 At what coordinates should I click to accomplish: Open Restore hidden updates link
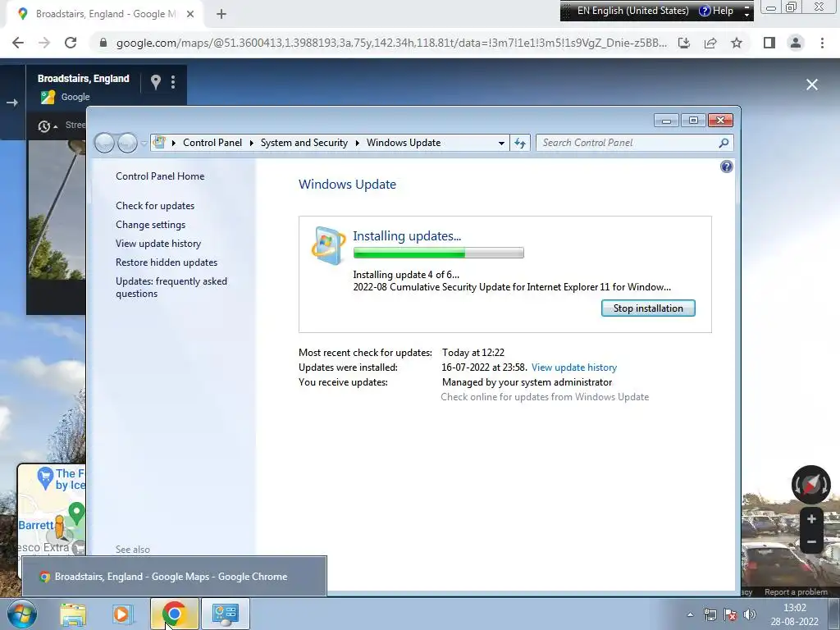pos(167,262)
